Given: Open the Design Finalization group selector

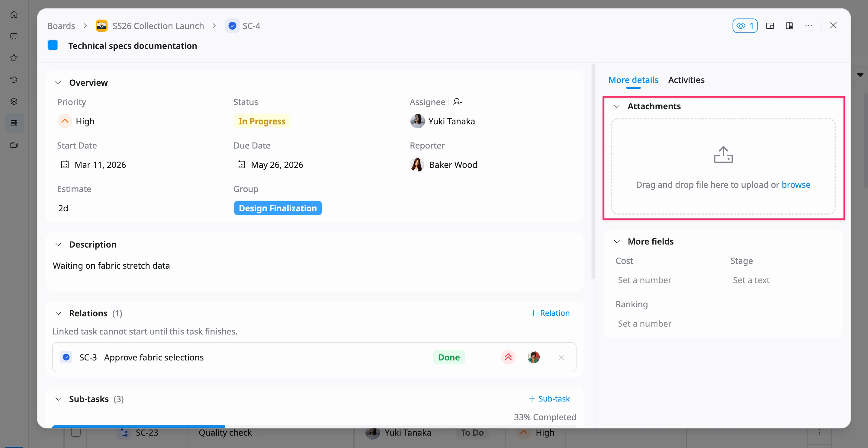Looking at the screenshot, I should point(278,208).
